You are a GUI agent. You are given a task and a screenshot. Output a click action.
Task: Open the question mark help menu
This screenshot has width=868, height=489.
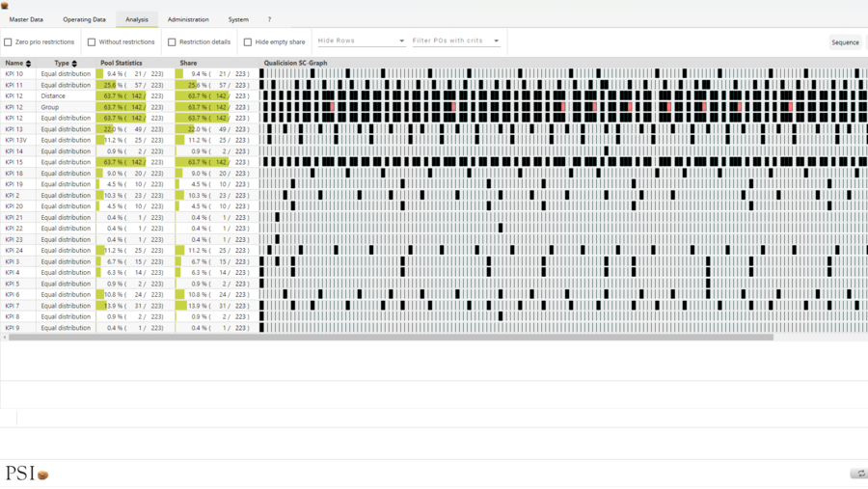tap(269, 19)
